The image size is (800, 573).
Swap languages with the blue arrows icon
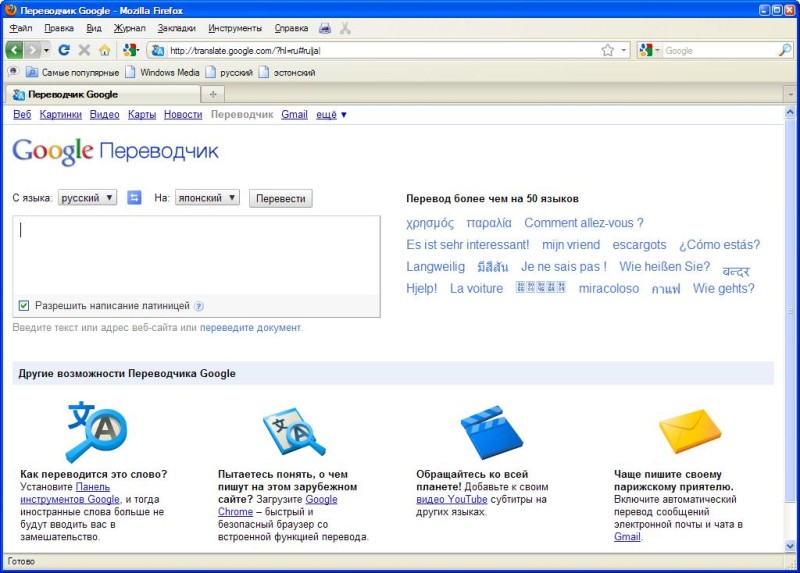pyautogui.click(x=135, y=198)
